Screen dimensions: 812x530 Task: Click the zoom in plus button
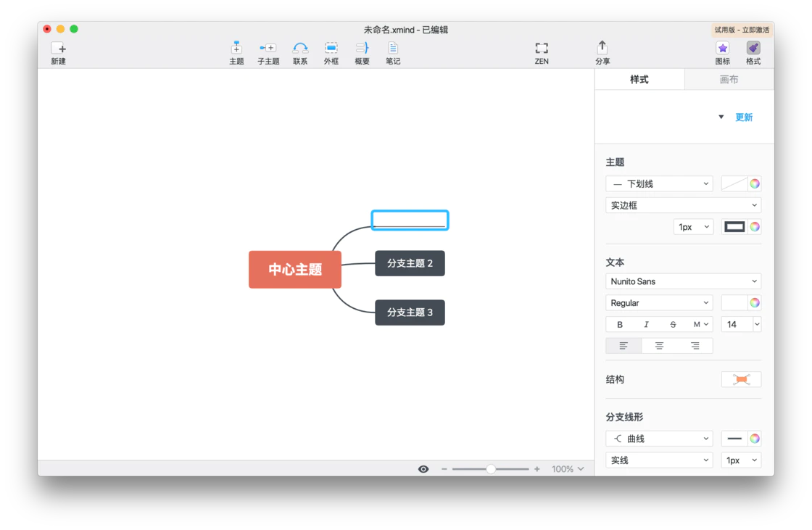tap(537, 469)
